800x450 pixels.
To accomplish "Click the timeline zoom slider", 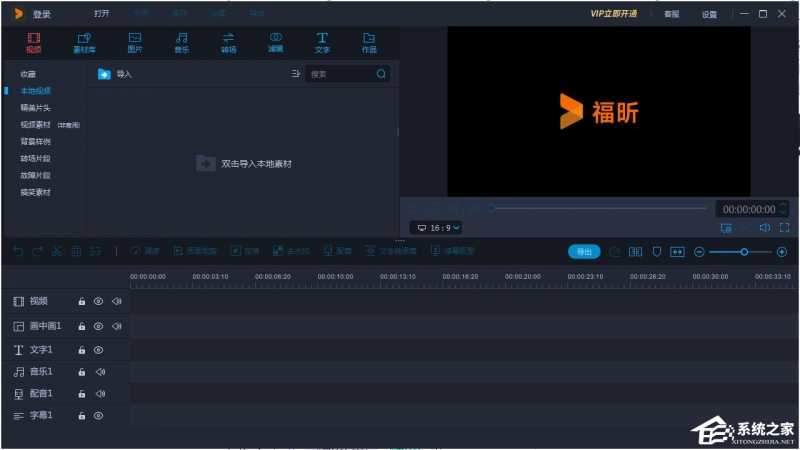I will coord(740,252).
